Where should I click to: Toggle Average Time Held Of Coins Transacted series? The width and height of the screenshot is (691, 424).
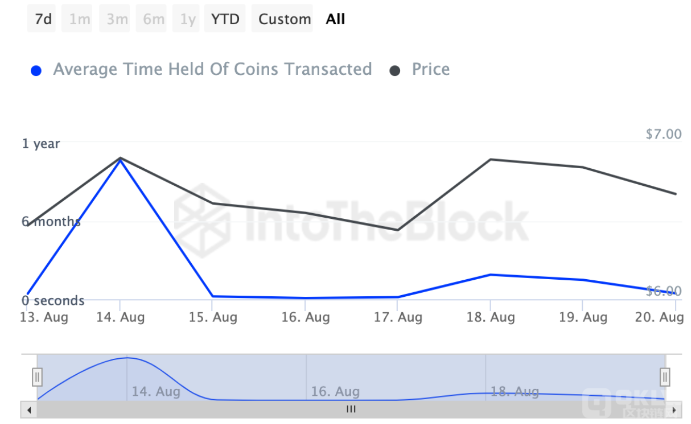point(212,70)
